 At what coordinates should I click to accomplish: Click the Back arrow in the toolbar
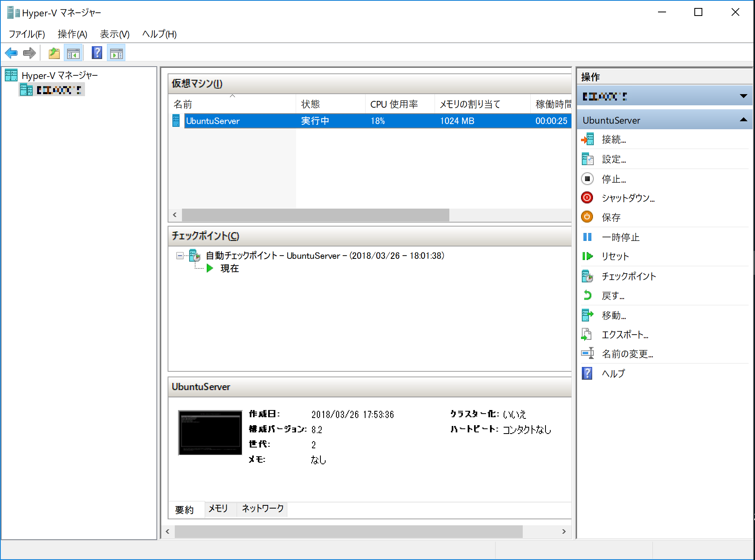11,53
